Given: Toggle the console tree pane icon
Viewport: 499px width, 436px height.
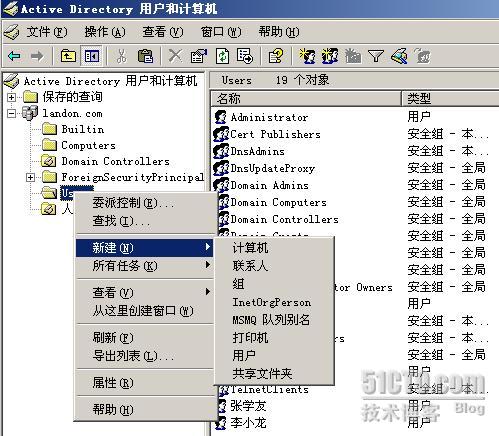Looking at the screenshot, I should pos(91,56).
